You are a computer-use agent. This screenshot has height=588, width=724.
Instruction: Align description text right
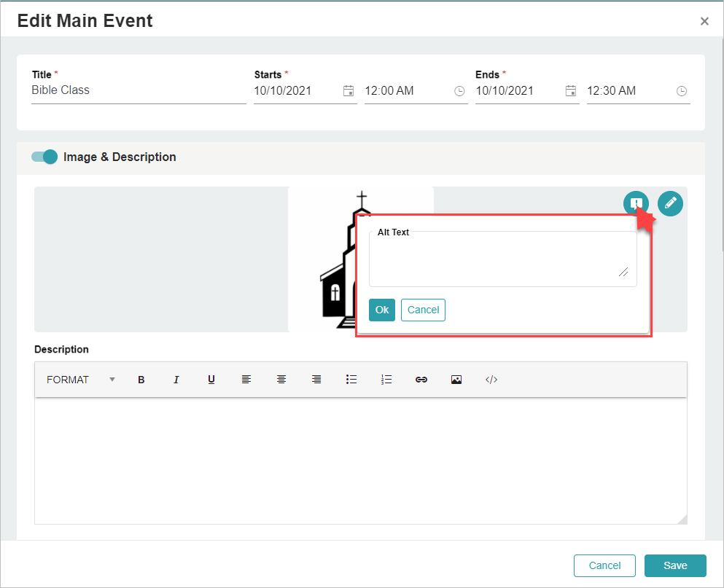pyautogui.click(x=316, y=380)
